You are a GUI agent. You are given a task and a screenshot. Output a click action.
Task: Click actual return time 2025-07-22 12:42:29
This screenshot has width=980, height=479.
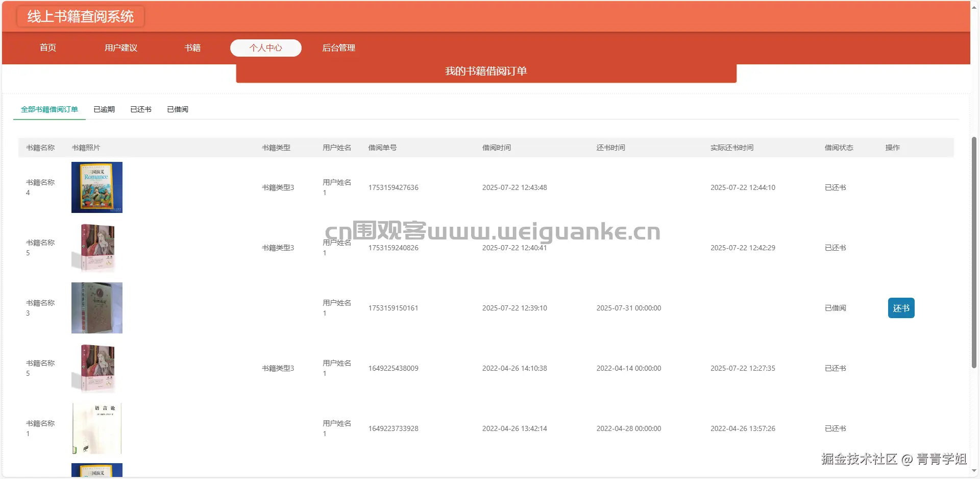pyautogui.click(x=743, y=248)
